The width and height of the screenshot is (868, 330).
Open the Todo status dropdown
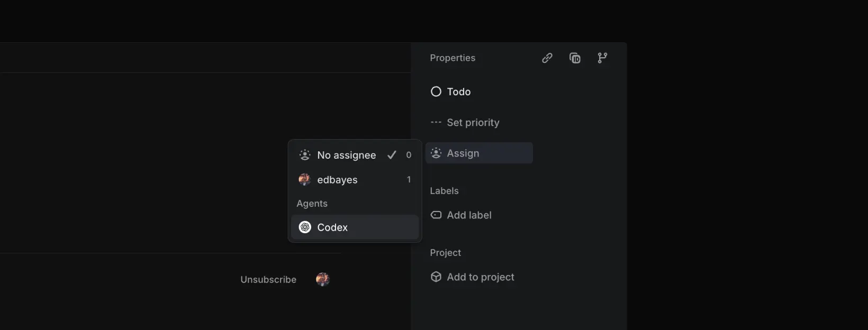pyautogui.click(x=458, y=92)
